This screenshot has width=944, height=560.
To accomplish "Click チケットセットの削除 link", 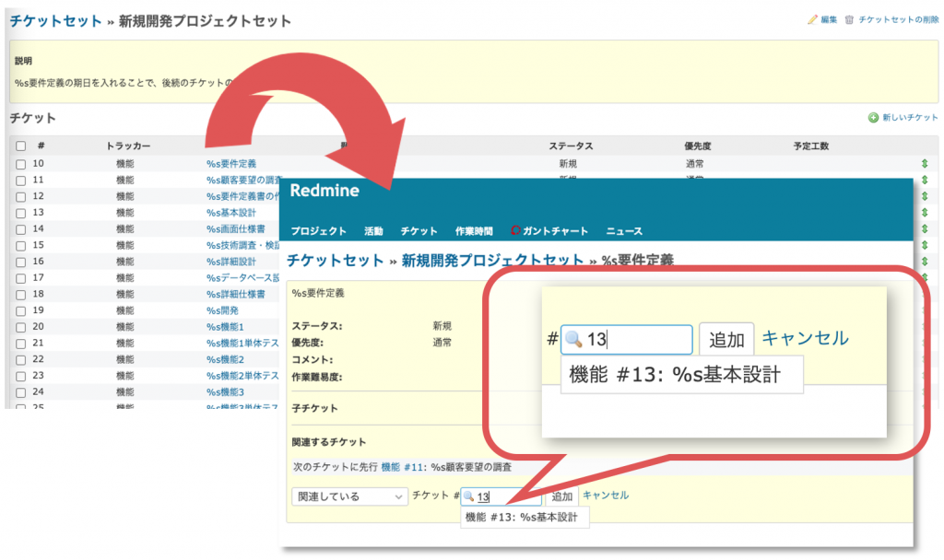I will coord(898,20).
